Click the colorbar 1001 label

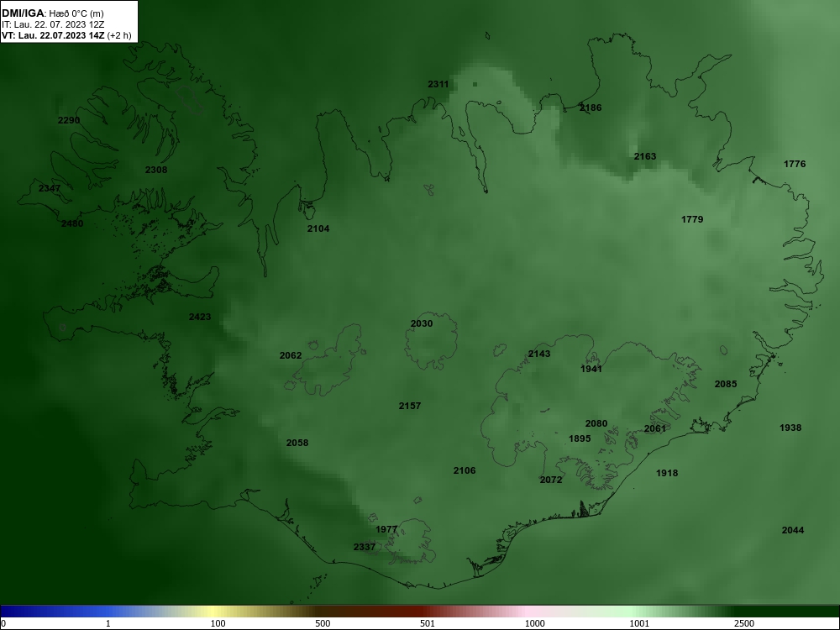[x=639, y=623]
